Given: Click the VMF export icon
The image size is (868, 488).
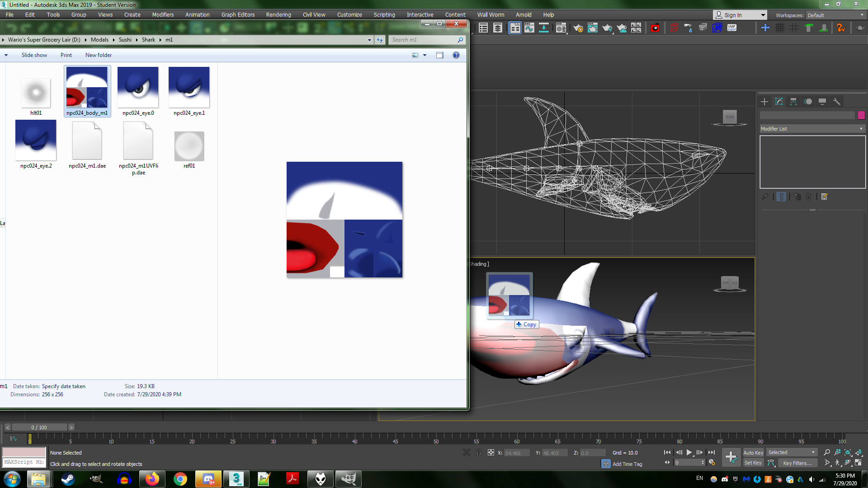Looking at the screenshot, I should click(732, 28).
